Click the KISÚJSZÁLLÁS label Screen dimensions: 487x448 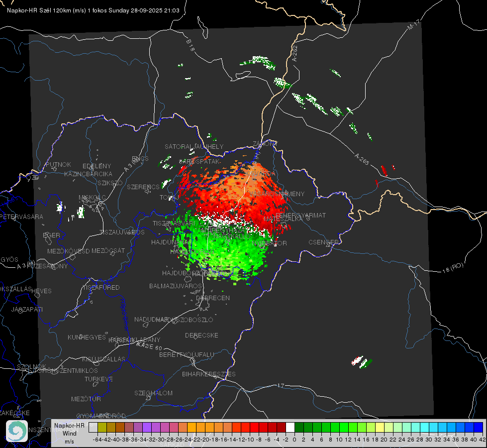point(103,359)
